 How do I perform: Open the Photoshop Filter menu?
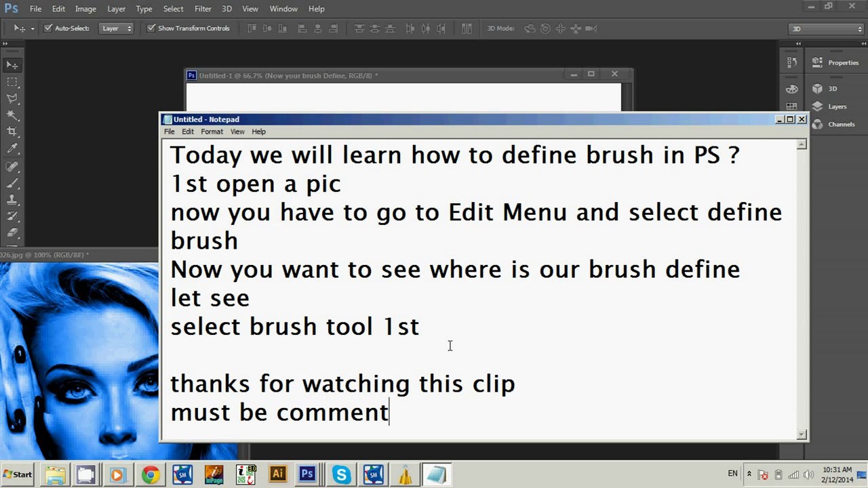[x=203, y=9]
